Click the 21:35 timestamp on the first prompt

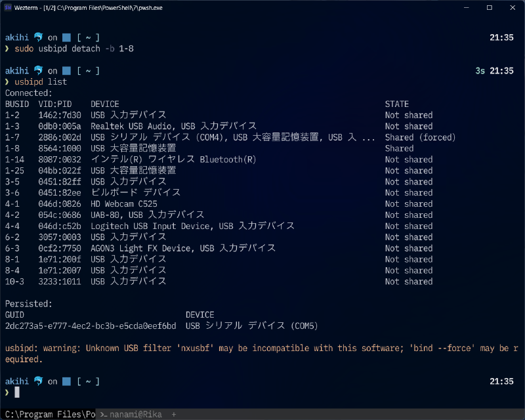coord(501,37)
